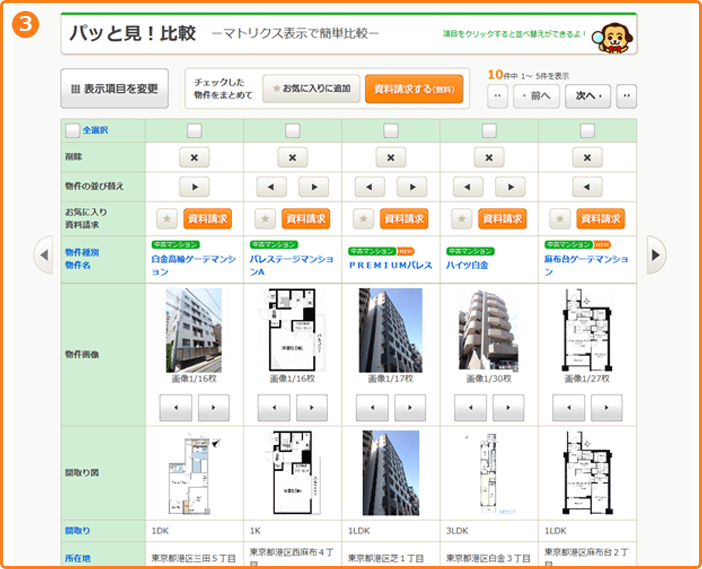The width and height of the screenshot is (702, 569).
Task: Sort by the 間取り row header
Action: point(77,530)
